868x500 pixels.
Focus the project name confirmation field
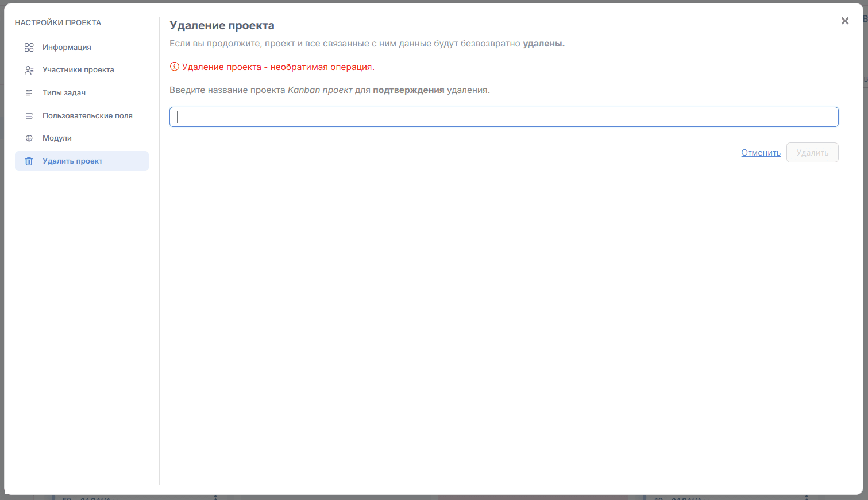click(x=504, y=117)
